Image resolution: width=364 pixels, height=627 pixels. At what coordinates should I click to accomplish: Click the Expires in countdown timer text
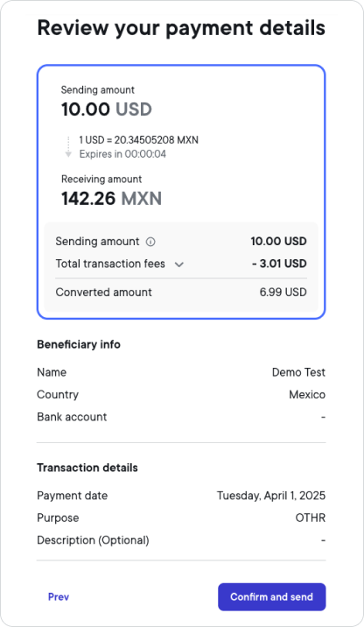tap(122, 154)
